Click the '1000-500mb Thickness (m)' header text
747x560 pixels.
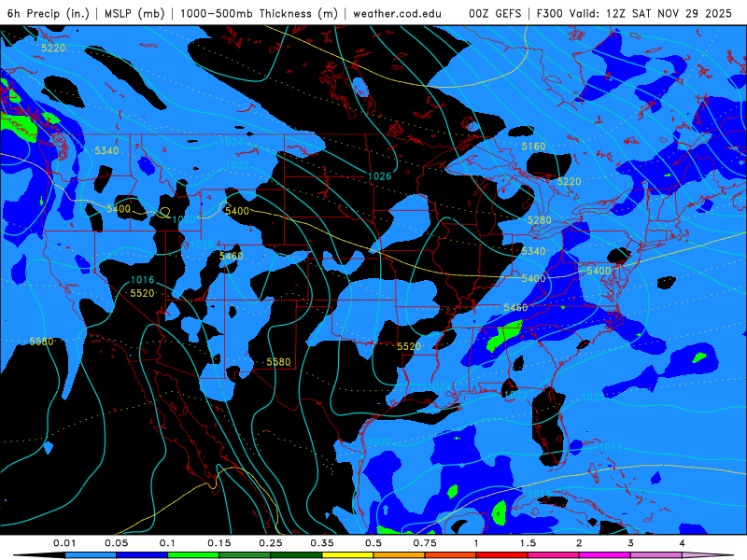(x=259, y=13)
